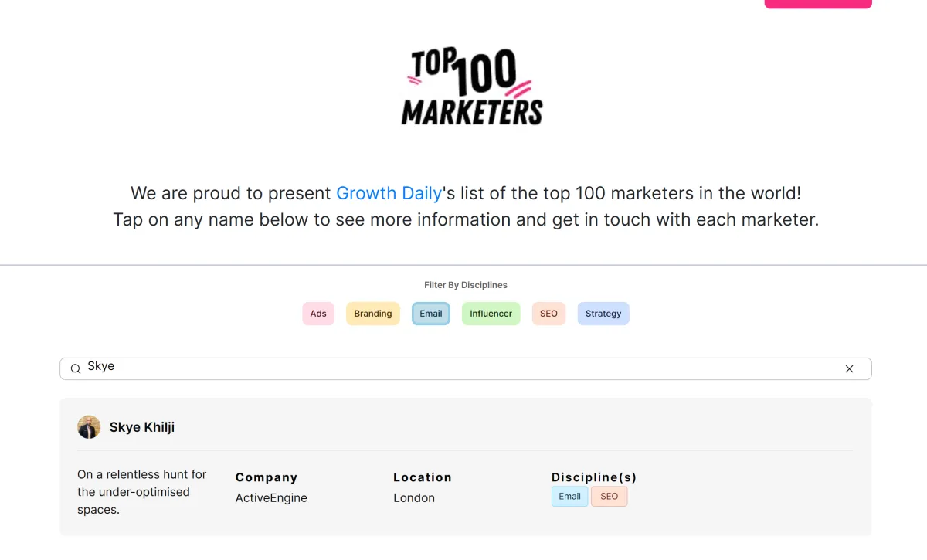This screenshot has width=927, height=560.
Task: Deselect the active Email discipline filter chip
Action: click(431, 314)
